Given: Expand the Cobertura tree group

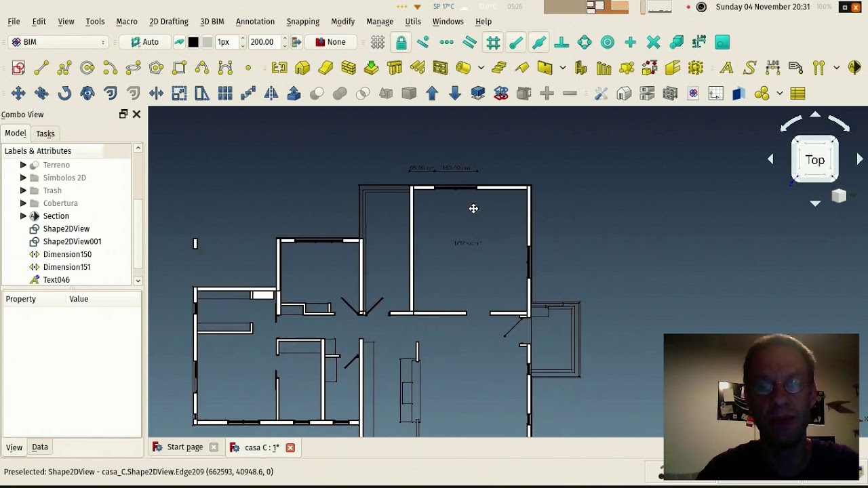Looking at the screenshot, I should 23,203.
